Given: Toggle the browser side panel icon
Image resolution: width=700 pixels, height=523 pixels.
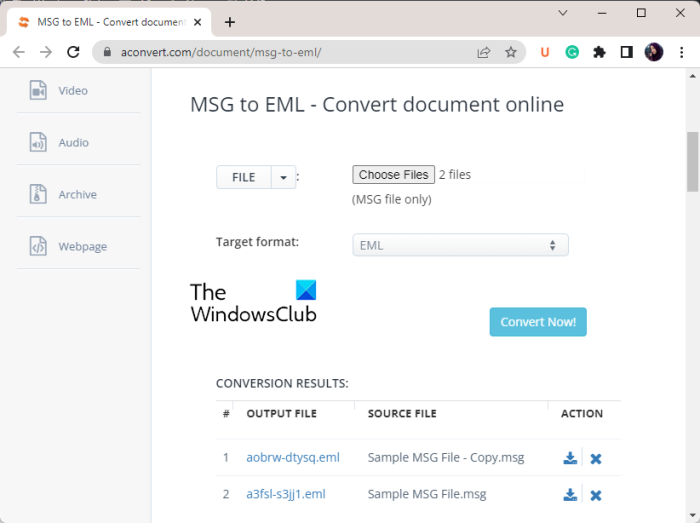Looking at the screenshot, I should pos(626,52).
